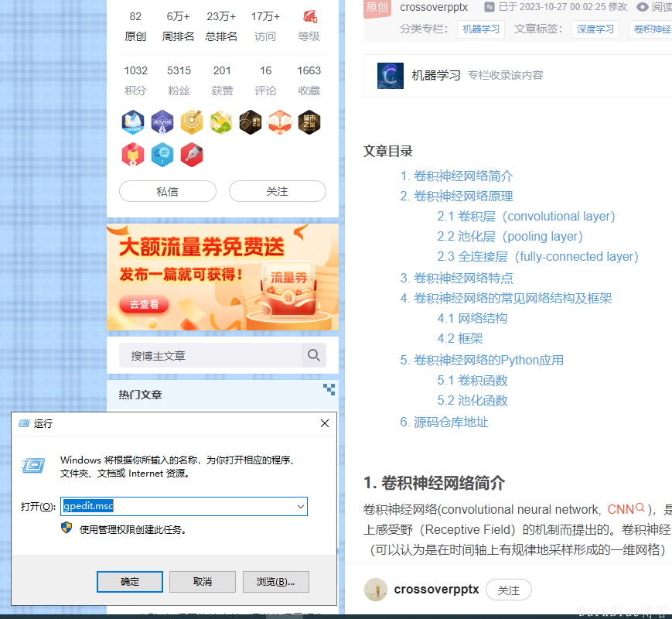Go to 4. 卷积神经网络的常见网络结构及框架
This screenshot has width=672, height=619.
506,298
